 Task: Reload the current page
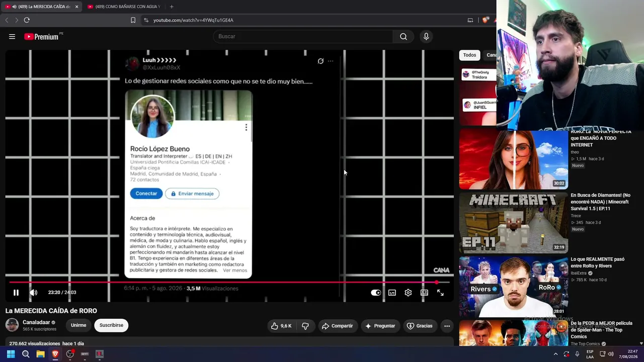pyautogui.click(x=27, y=20)
